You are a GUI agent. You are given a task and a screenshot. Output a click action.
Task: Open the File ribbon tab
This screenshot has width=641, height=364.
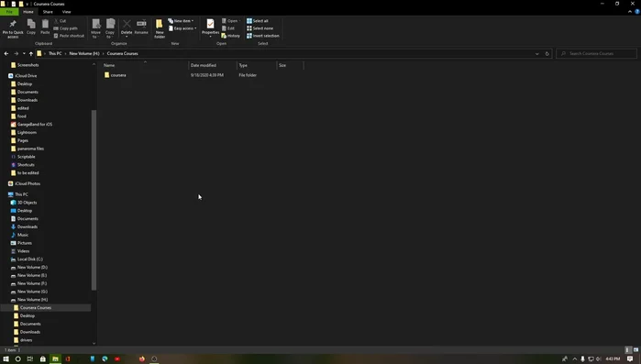(x=9, y=12)
